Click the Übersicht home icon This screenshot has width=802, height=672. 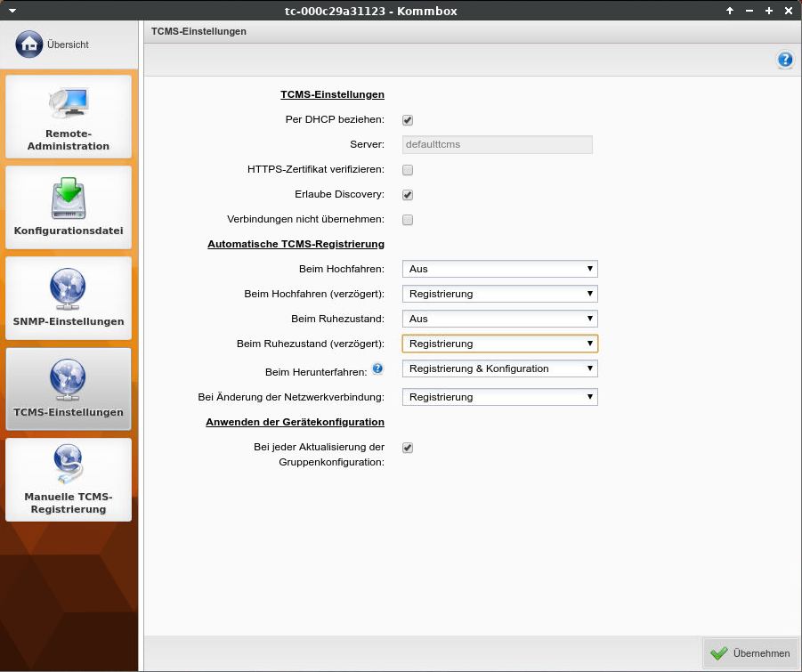click(x=28, y=44)
